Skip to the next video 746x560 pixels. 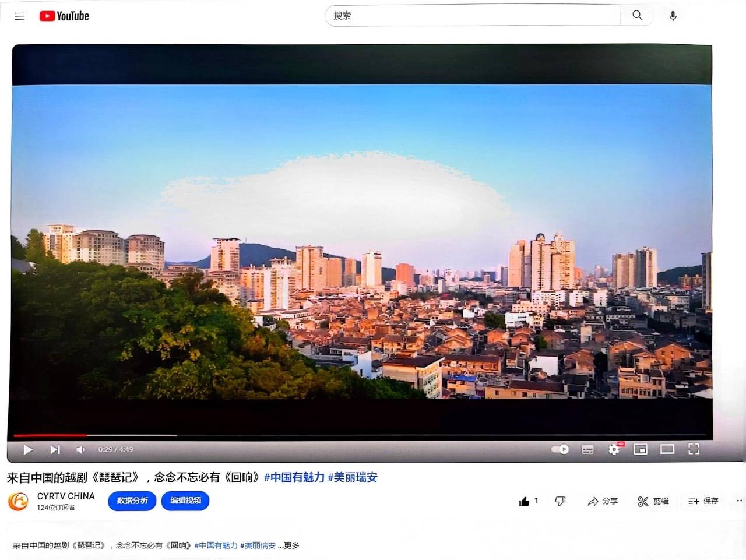coord(55,449)
